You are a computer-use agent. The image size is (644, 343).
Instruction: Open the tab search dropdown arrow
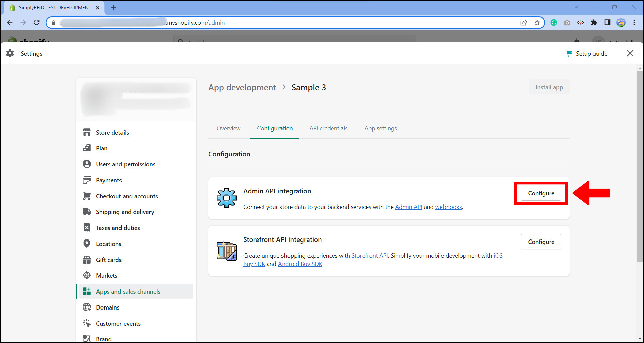tap(576, 7)
